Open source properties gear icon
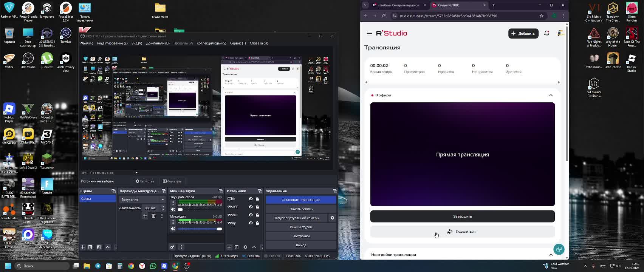This screenshot has height=272, width=644. pos(245,247)
